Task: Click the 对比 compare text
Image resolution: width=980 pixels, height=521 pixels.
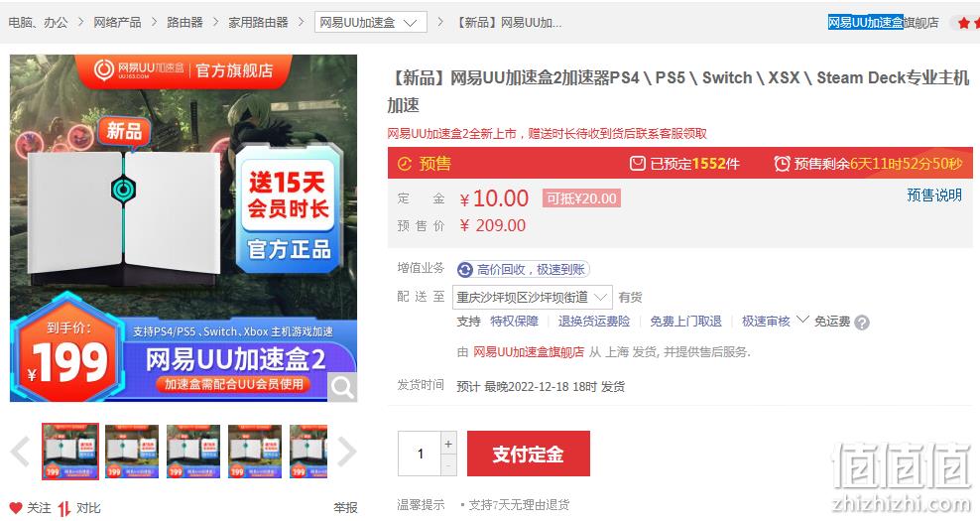Action: (x=88, y=508)
